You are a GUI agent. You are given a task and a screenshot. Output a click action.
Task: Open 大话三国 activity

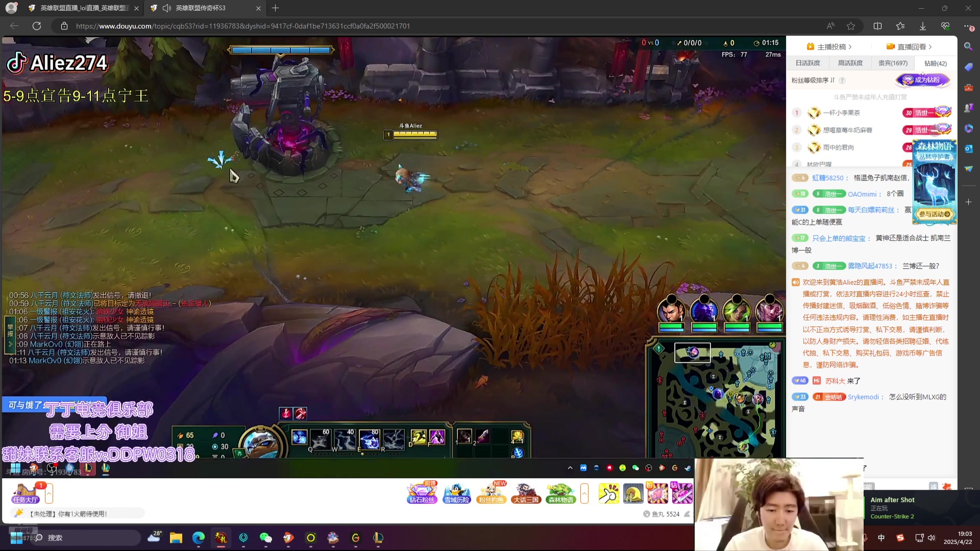tap(526, 493)
